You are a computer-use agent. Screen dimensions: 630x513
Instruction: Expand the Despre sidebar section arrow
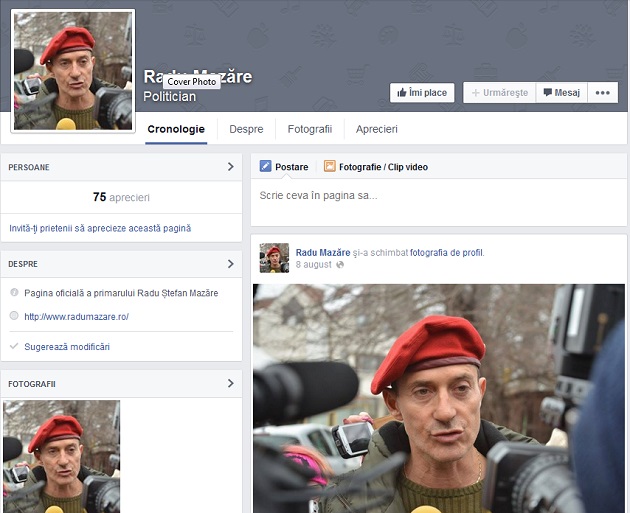coord(230,264)
